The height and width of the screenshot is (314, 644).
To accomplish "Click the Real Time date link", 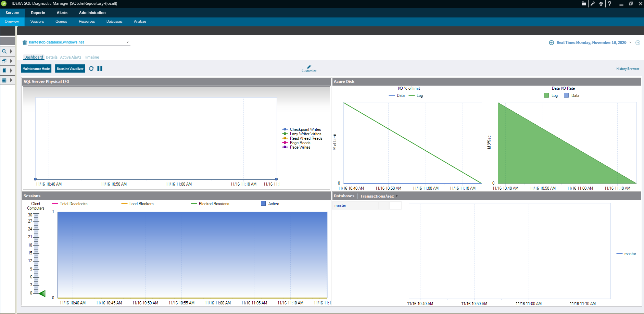I will click(591, 42).
